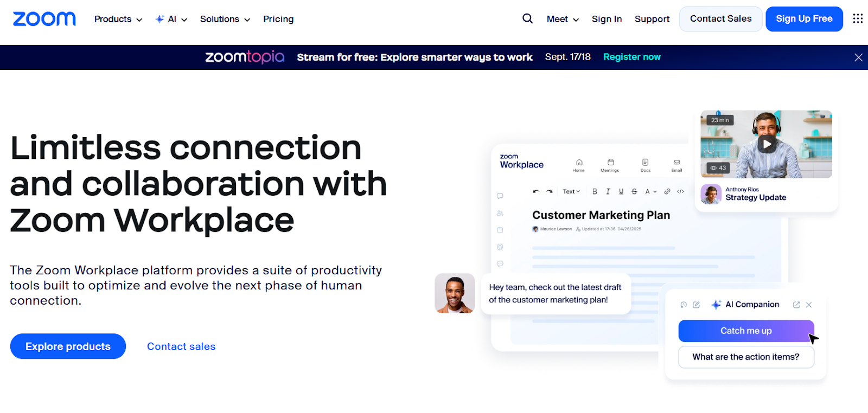Open the Pricing page
This screenshot has width=868, height=413.
point(278,19)
